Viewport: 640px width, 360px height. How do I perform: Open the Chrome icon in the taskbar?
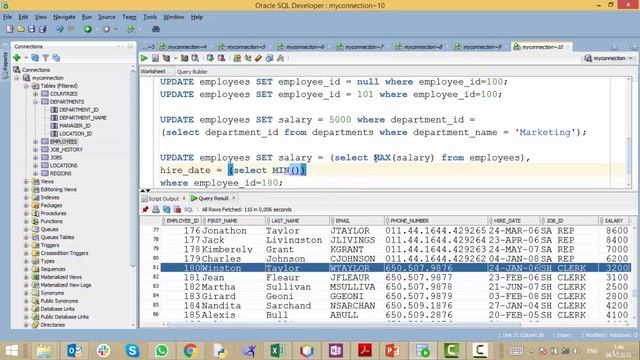pyautogui.click(x=190, y=350)
